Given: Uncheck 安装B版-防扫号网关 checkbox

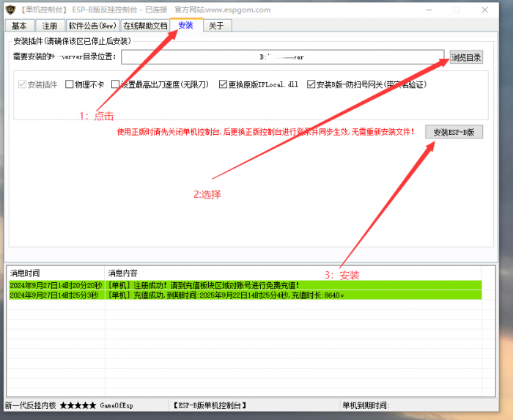Looking at the screenshot, I should [311, 84].
